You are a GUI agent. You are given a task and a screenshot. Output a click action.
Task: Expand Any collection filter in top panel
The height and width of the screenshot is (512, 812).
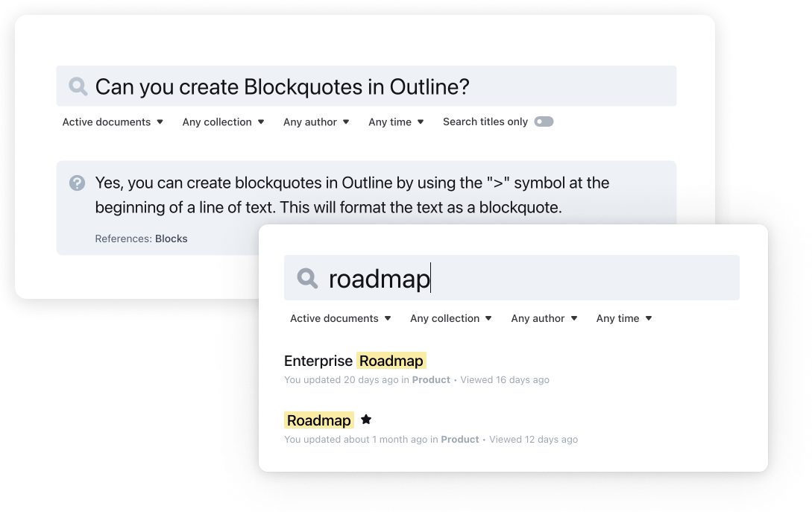point(223,121)
